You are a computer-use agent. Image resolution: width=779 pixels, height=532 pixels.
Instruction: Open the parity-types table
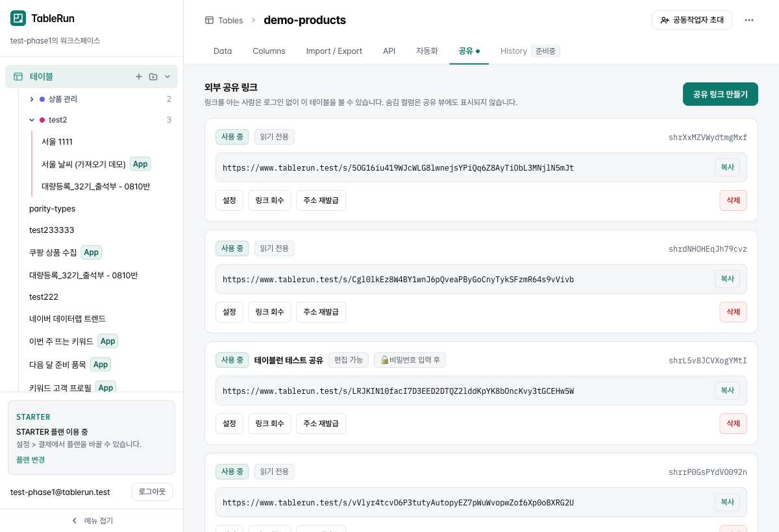[x=52, y=209]
